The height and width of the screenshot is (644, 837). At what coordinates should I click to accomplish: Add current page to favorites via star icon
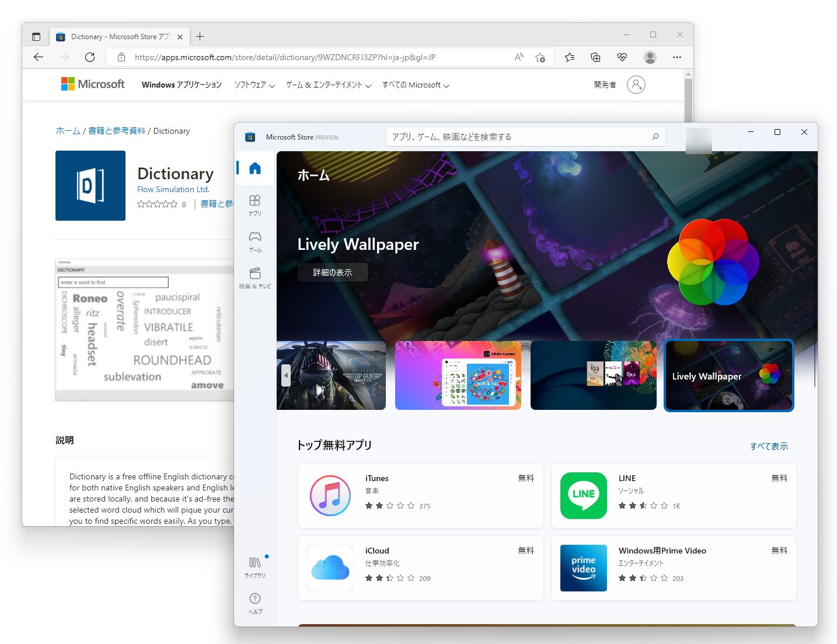[540, 57]
